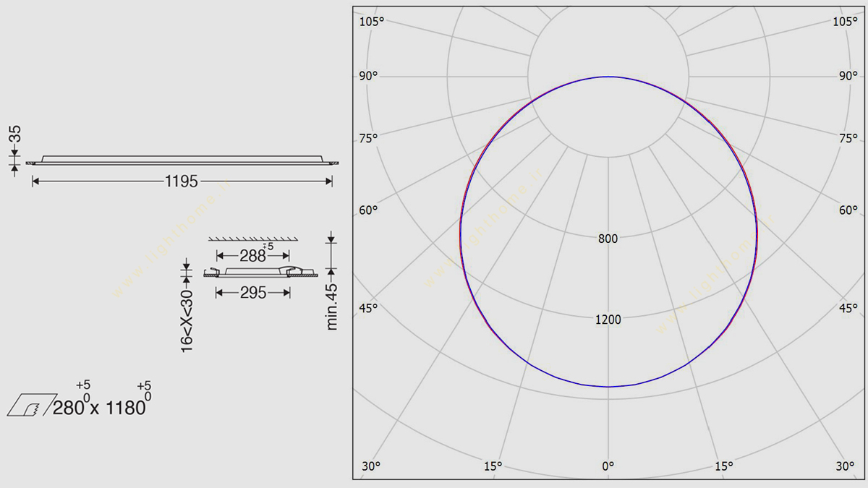
Task: Select the 16<X<30 thickness label
Action: coord(187,322)
